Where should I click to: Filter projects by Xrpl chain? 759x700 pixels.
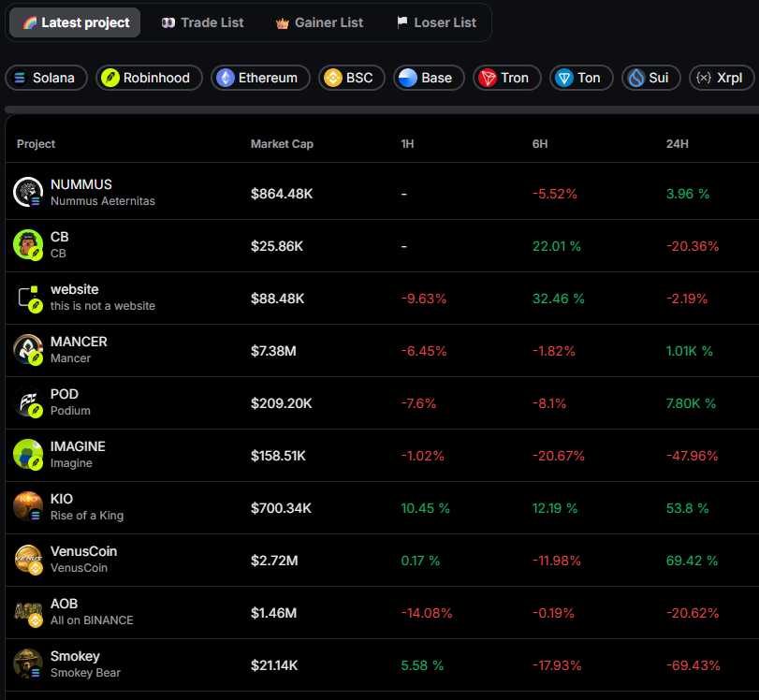coord(722,78)
